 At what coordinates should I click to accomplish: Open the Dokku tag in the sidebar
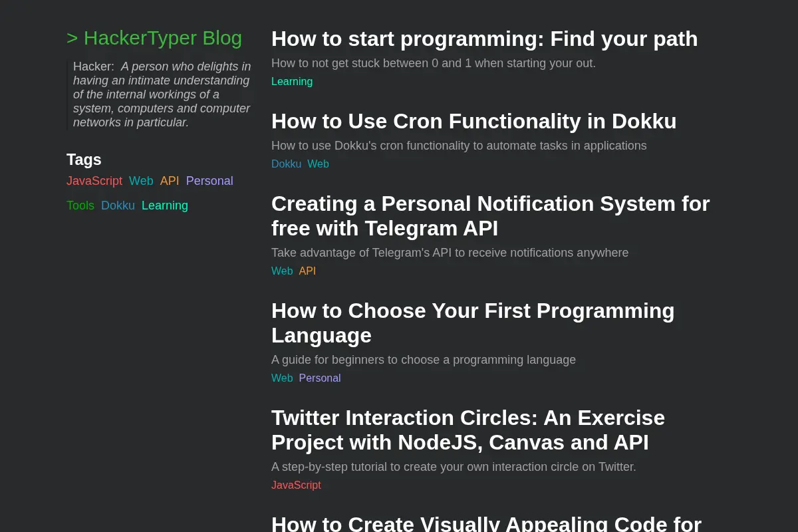point(118,205)
